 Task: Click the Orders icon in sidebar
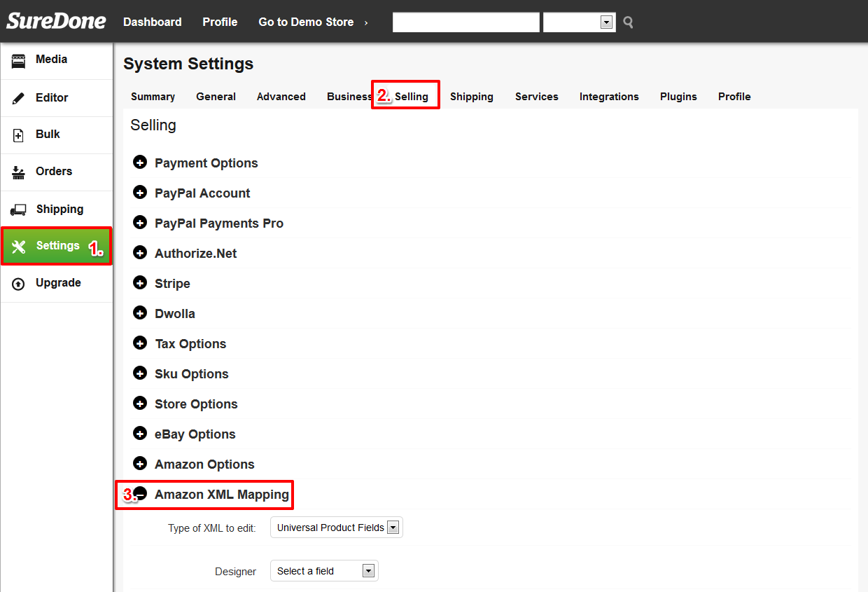pyautogui.click(x=18, y=172)
